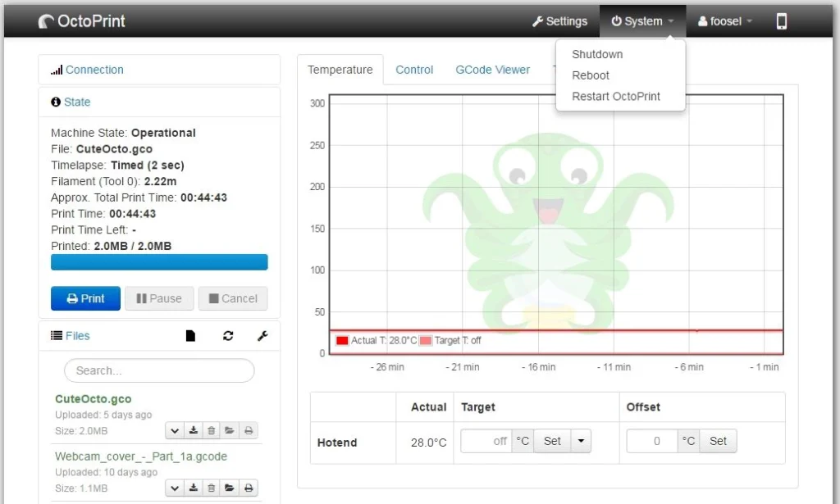
Task: Click the file Search field
Action: [159, 370]
